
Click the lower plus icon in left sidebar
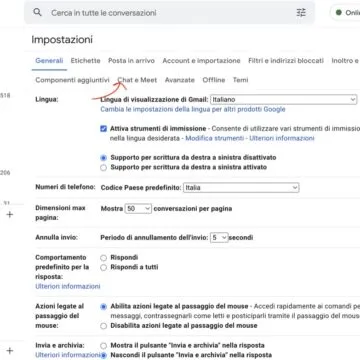10,351
